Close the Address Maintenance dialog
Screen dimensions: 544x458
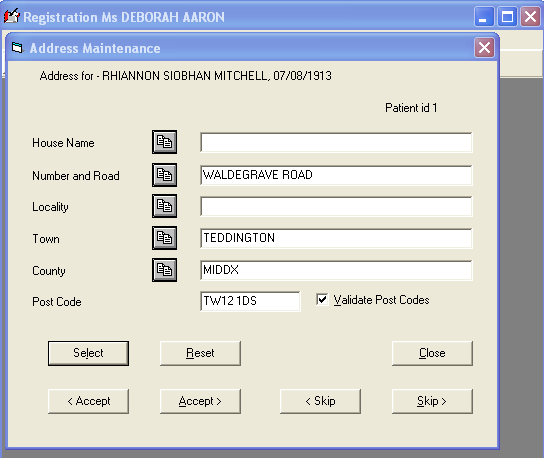point(484,48)
